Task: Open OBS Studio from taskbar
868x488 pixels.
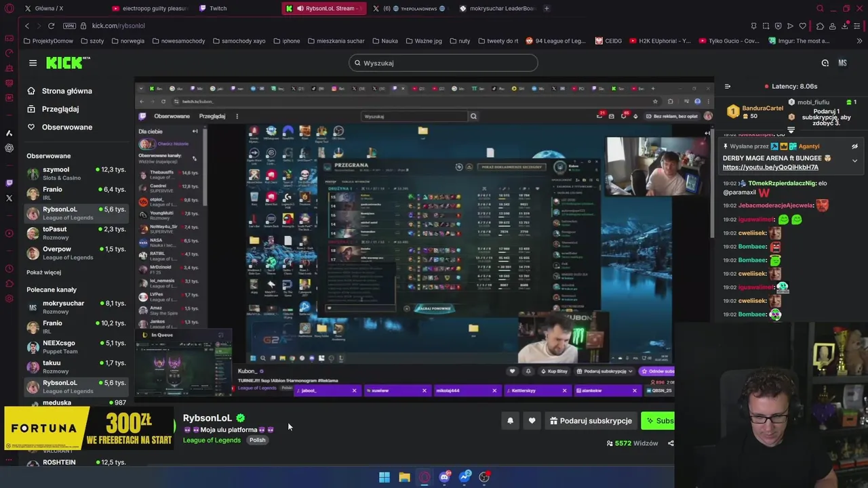Action: [x=484, y=477]
